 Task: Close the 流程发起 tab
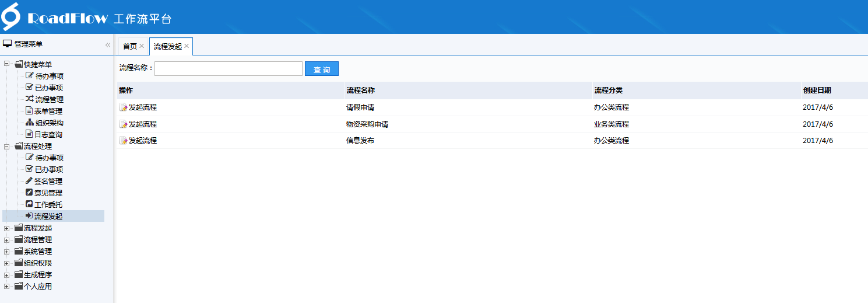point(187,46)
